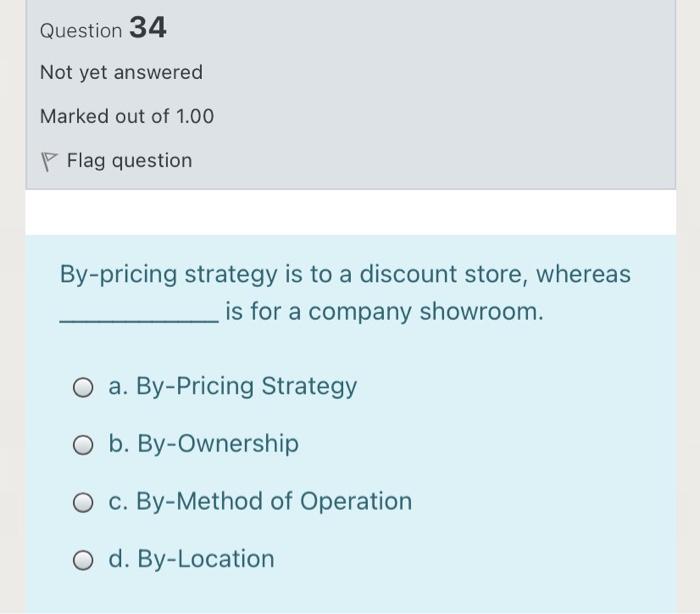The image size is (700, 614).
Task: Click the Flag question link text
Action: point(129,161)
